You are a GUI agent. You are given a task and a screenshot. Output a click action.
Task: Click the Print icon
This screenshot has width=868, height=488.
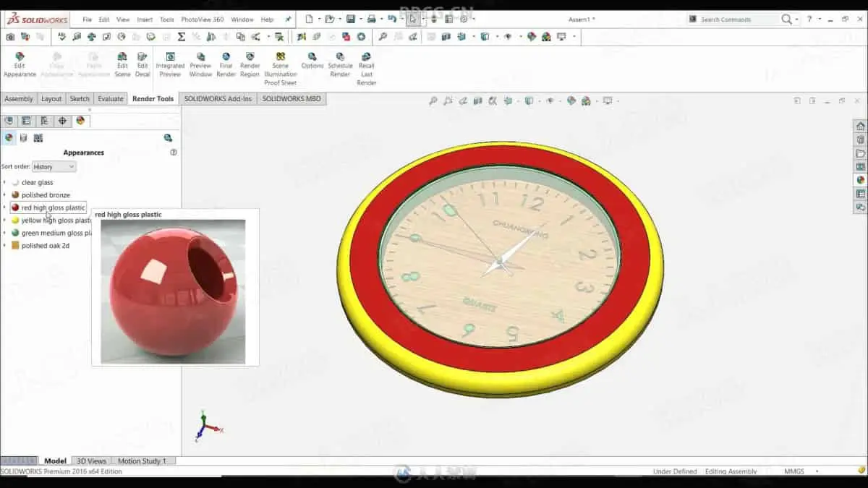point(371,19)
